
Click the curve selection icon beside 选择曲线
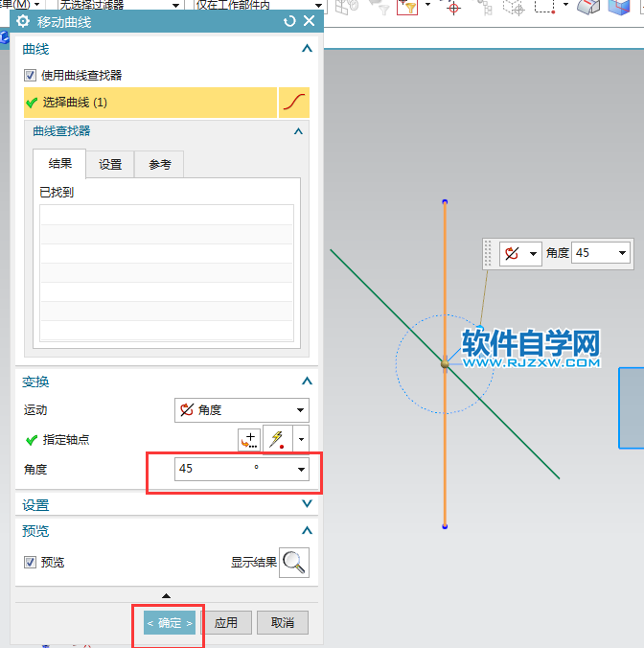pyautogui.click(x=294, y=103)
